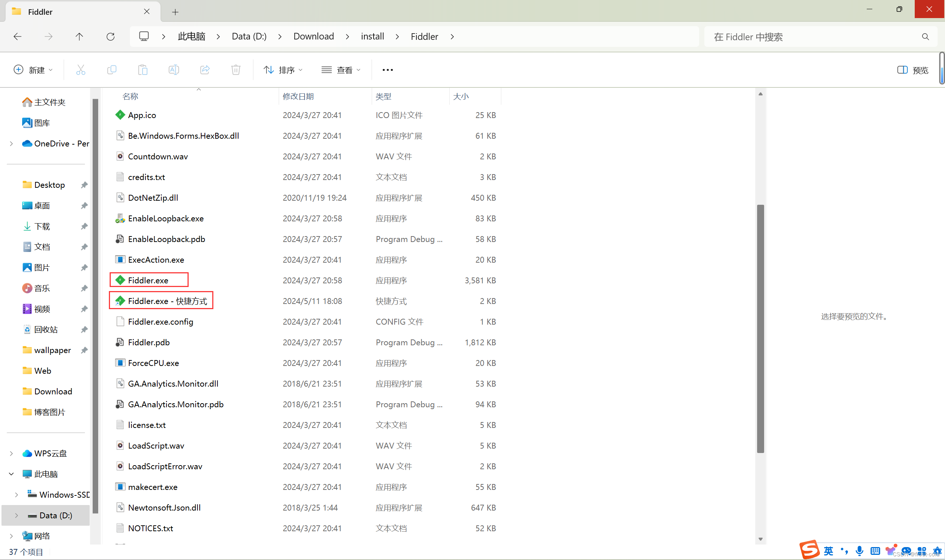Open ForceCPU.exe application
The height and width of the screenshot is (560, 945).
(154, 363)
